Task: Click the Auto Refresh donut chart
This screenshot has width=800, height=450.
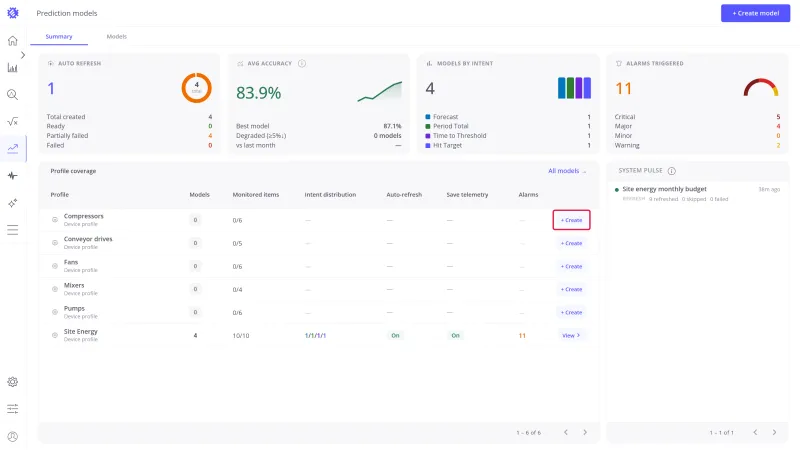Action: pos(196,88)
